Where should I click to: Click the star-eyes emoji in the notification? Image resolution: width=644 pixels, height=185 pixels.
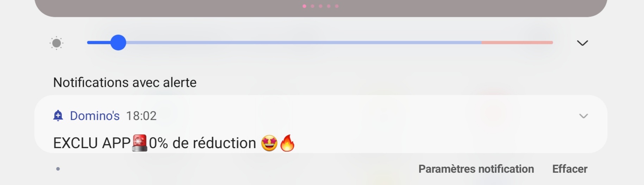click(269, 143)
